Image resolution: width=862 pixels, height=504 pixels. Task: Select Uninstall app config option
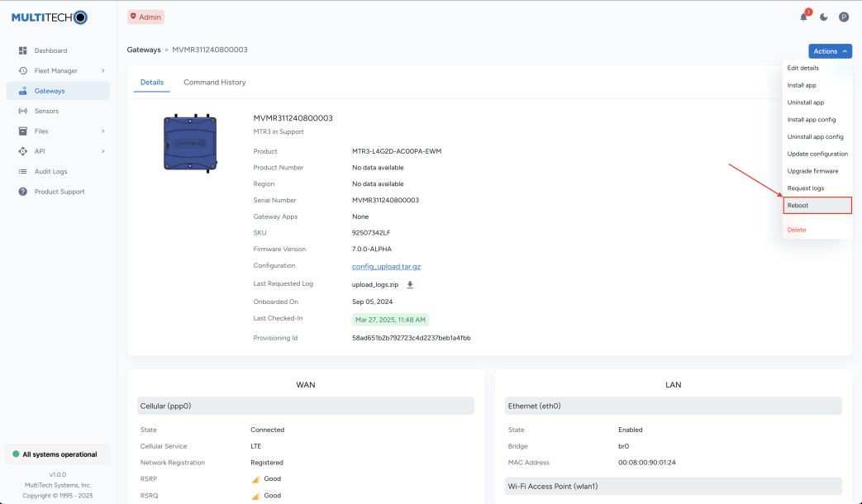pos(817,137)
